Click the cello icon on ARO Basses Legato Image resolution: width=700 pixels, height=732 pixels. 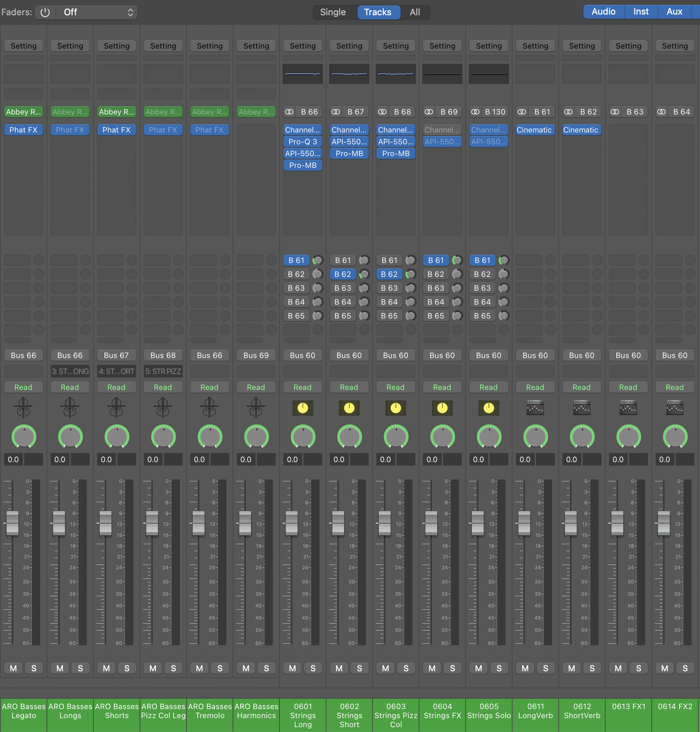tap(24, 407)
